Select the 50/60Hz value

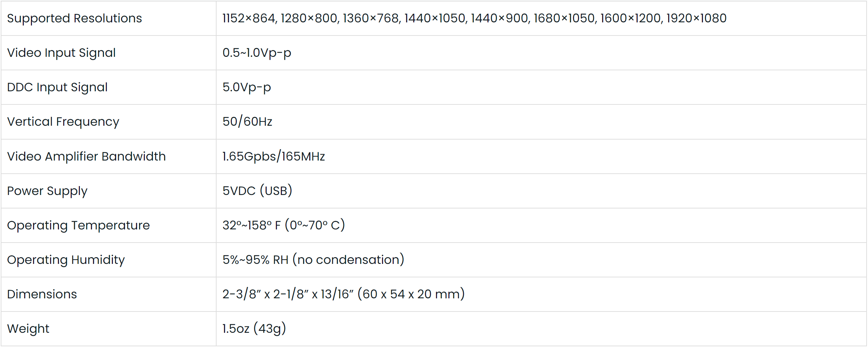click(x=247, y=121)
